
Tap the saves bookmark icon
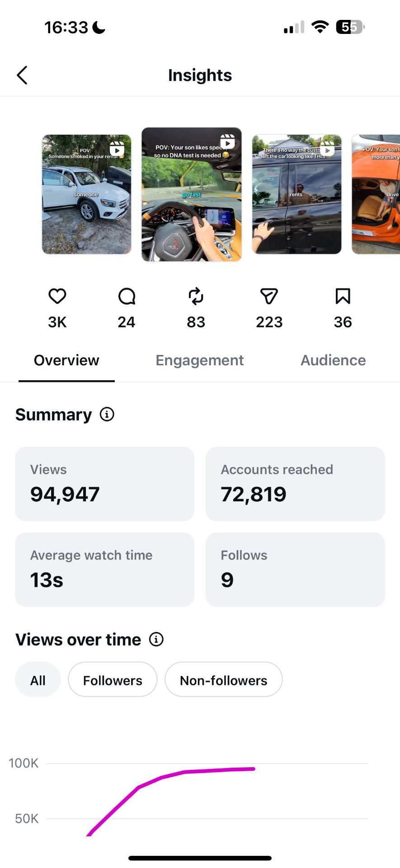coord(343,297)
